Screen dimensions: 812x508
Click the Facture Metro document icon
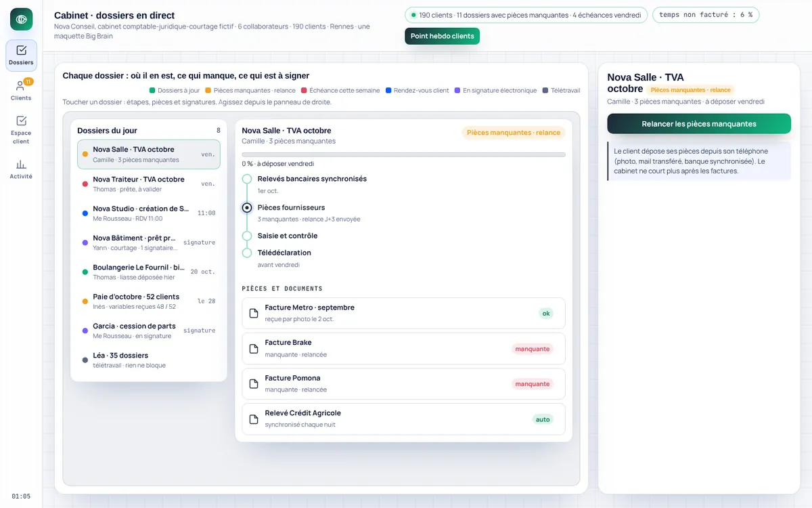[x=254, y=313]
